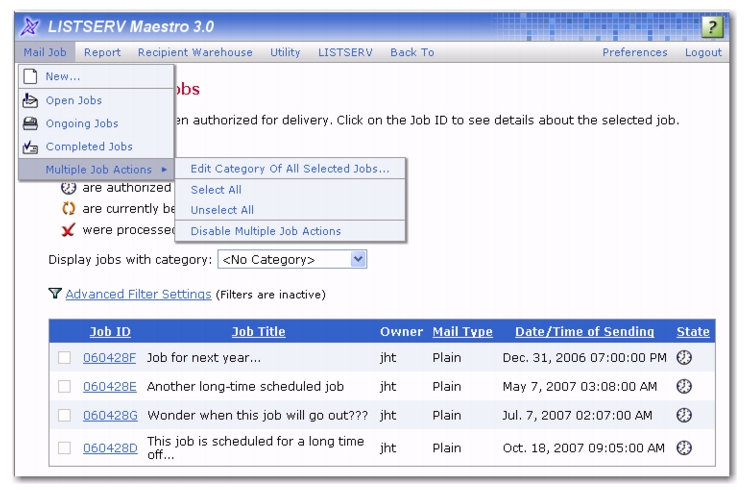Open the Advanced Filter Settings link
This screenshot has height=492, width=749.
click(139, 294)
